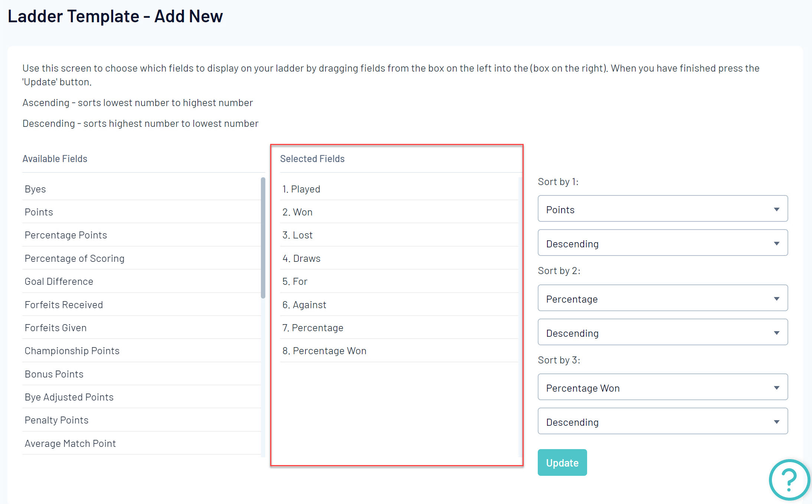Click the Update button

click(562, 462)
